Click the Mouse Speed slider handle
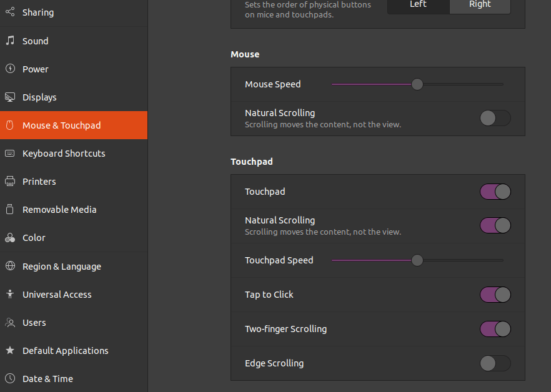The width and height of the screenshot is (551, 392). [x=417, y=84]
